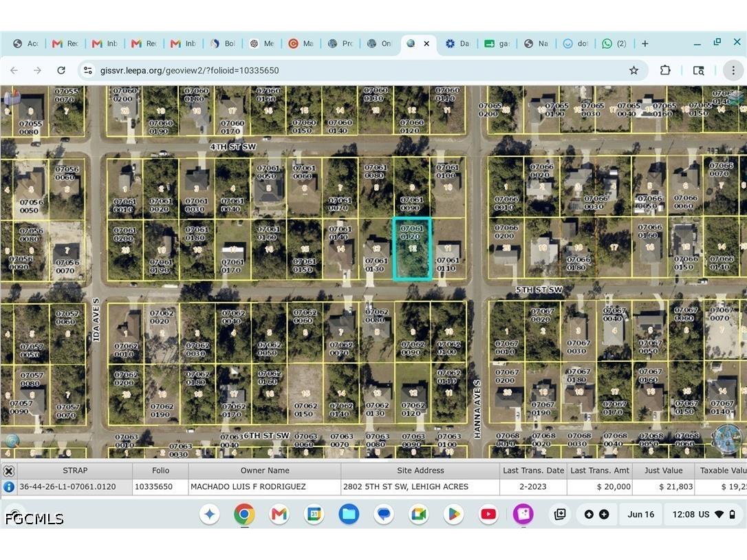747x560 pixels.
Task: Open the purple sparkle app on the shelf
Action: click(x=523, y=514)
